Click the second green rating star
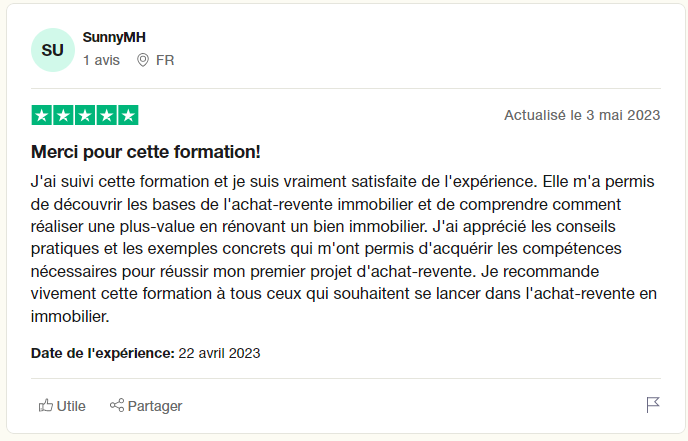This screenshot has height=441, width=688. (63, 115)
